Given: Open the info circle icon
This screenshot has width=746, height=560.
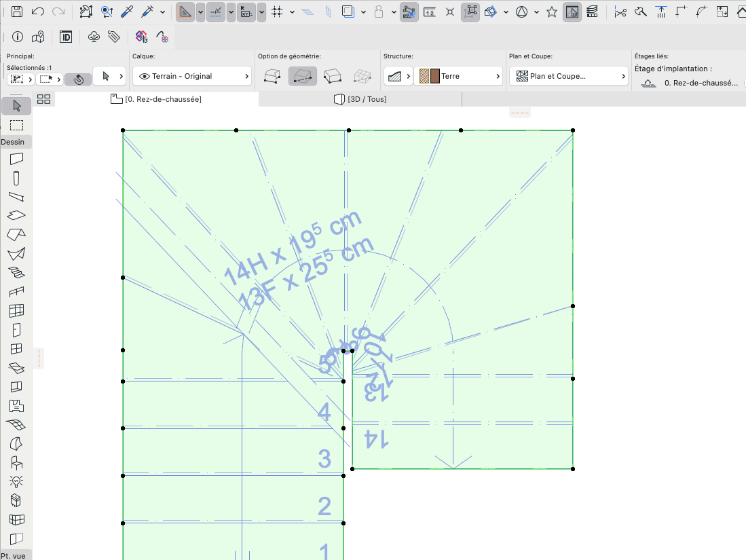Looking at the screenshot, I should click(x=18, y=37).
